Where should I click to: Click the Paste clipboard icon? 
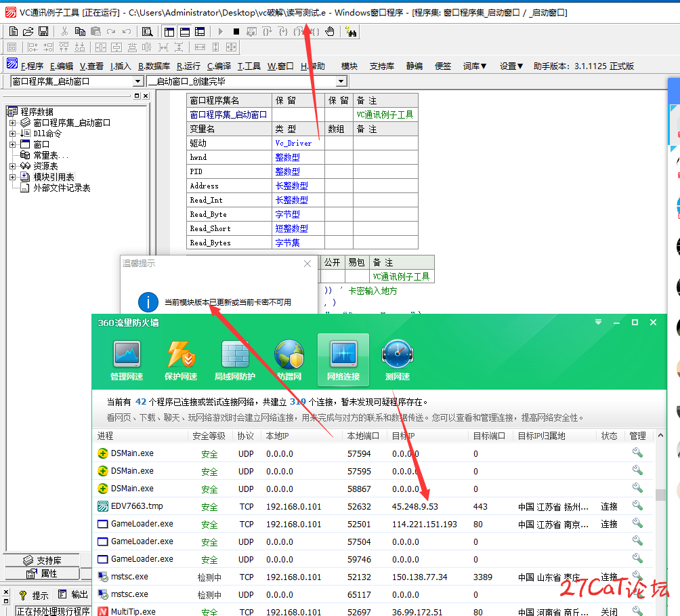95,32
